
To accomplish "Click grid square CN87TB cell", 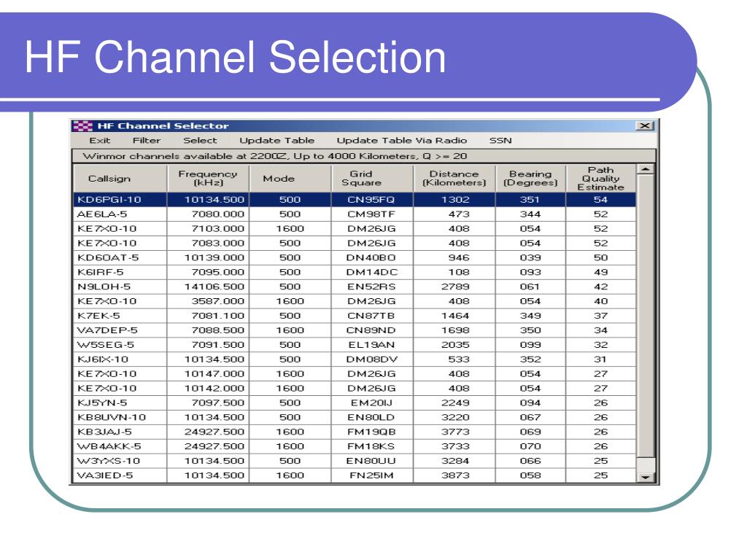I will (x=372, y=316).
